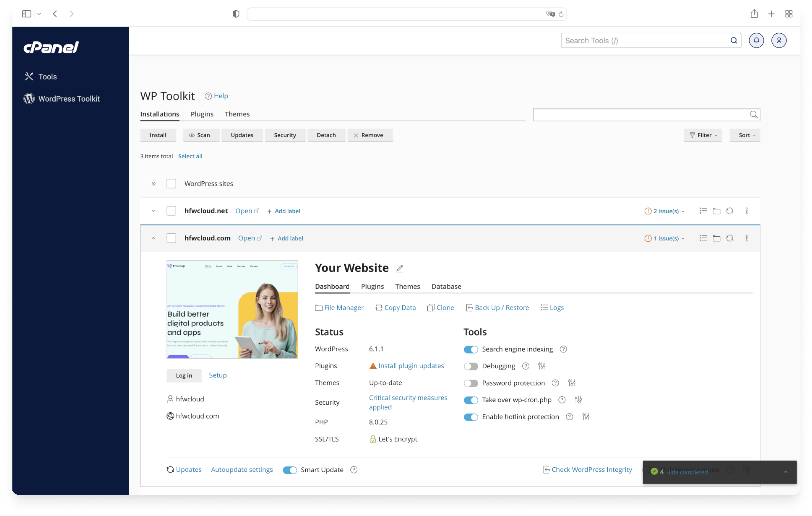Open Debugging settings sliders icon

point(542,366)
